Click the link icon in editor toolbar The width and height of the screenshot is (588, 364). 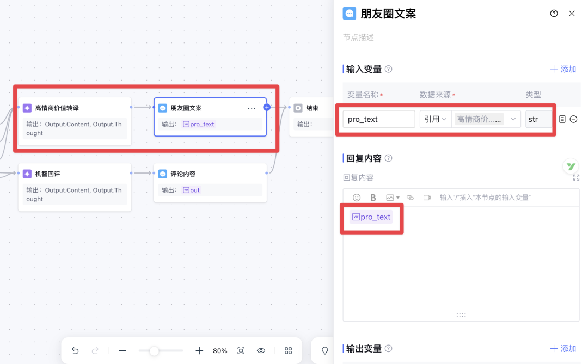[x=411, y=198]
